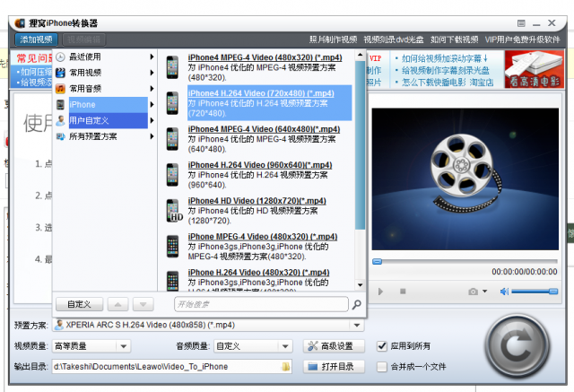The image size is (574, 392).
Task: Click the phone icon for iPhone MPEG-4 480x320
Action: [172, 247]
